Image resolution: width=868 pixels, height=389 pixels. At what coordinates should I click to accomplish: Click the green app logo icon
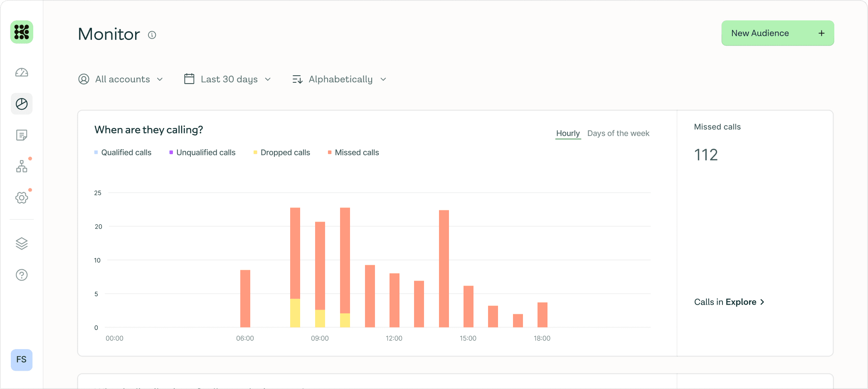(22, 32)
